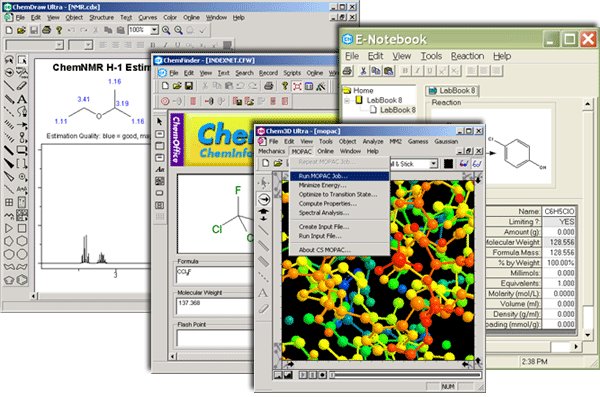Click black background color swatch in Chem3D
This screenshot has width=600, height=397.
pyautogui.click(x=448, y=164)
